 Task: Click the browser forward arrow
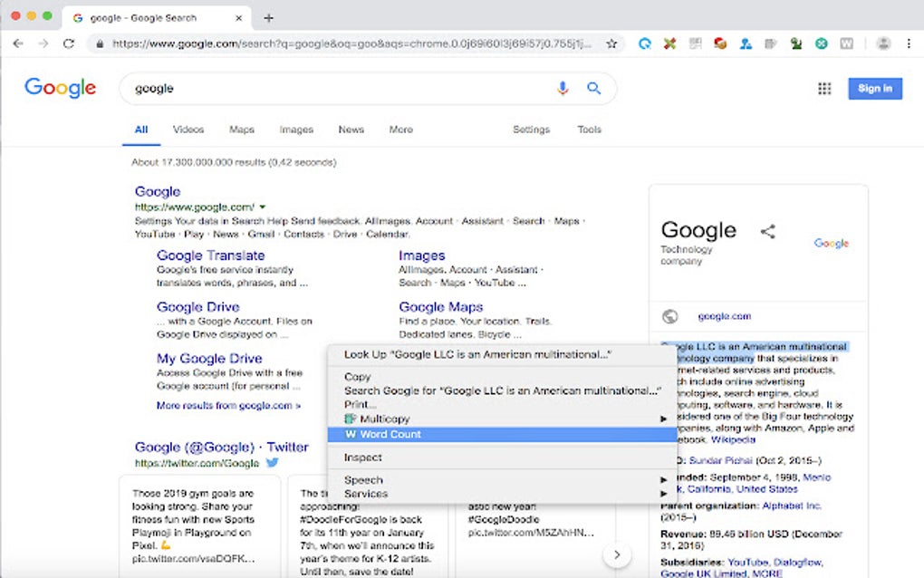point(43,43)
